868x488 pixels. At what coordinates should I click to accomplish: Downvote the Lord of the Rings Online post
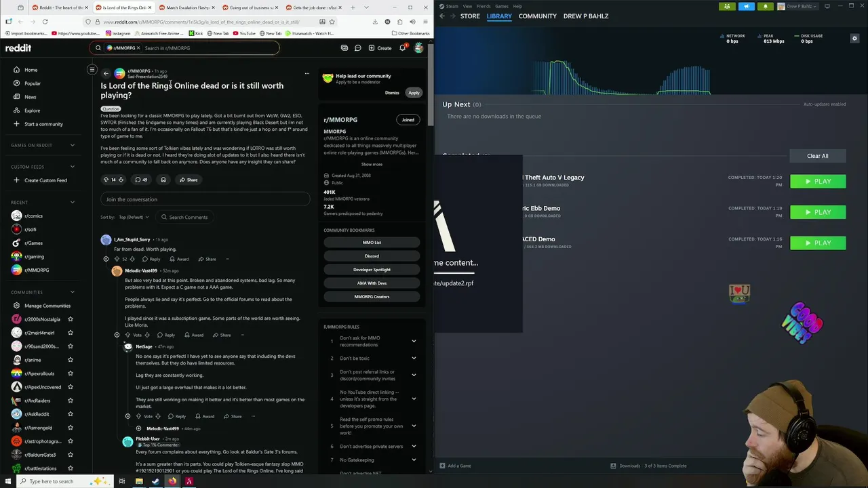(121, 180)
